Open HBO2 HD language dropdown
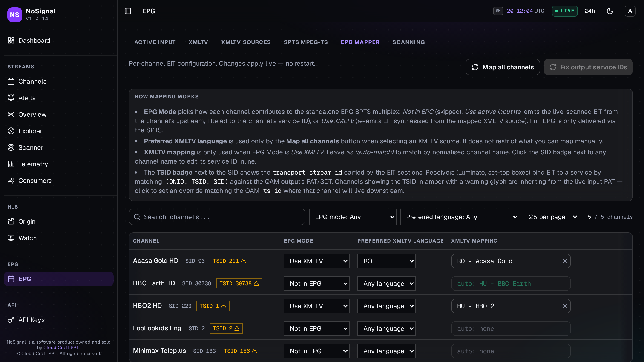Screen dimensions: 644x362 pos(386,306)
